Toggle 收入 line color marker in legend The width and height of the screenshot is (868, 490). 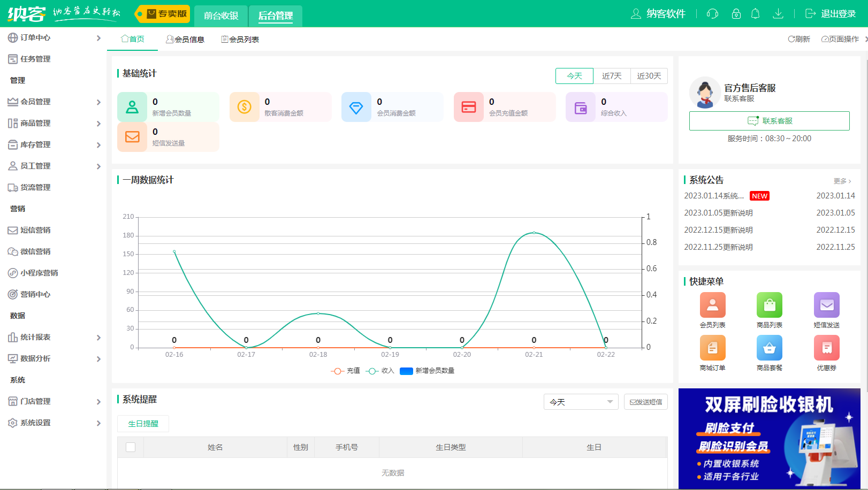point(372,371)
